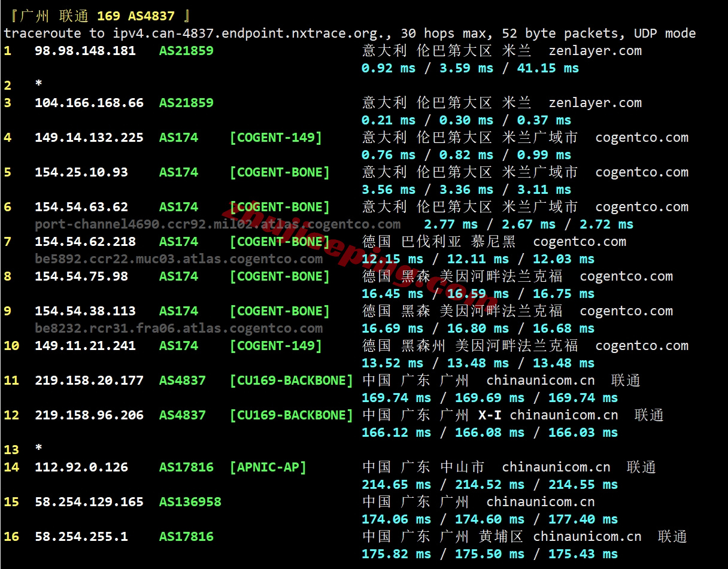Click the X-I marker on hop 12

point(490,415)
